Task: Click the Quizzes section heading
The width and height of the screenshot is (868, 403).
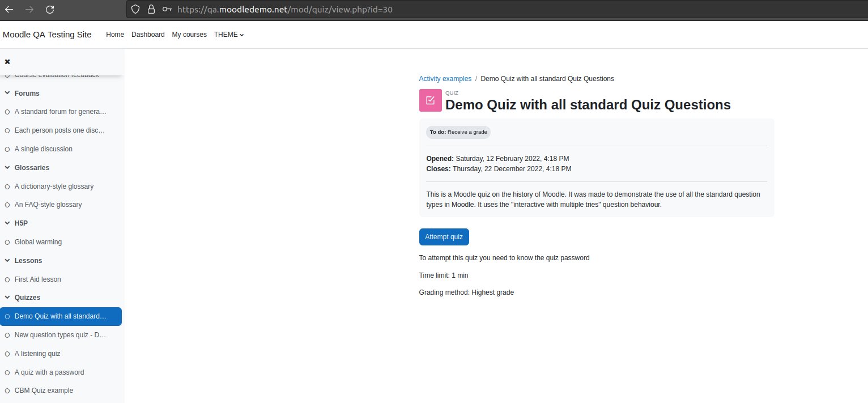Action: pyautogui.click(x=27, y=298)
